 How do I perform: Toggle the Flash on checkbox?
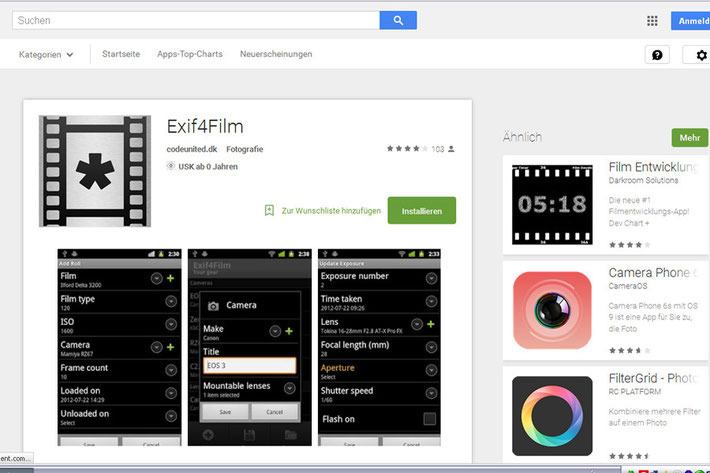pyautogui.click(x=429, y=419)
